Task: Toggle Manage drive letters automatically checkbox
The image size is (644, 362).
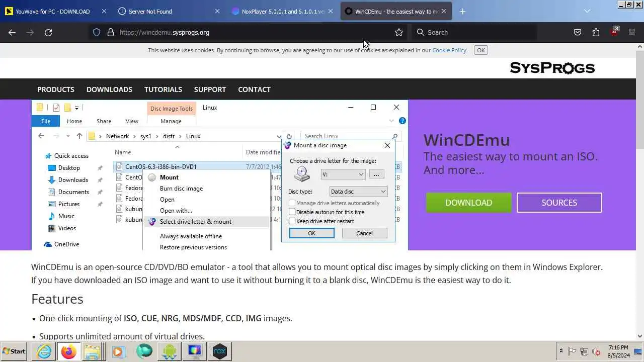Action: (292, 203)
